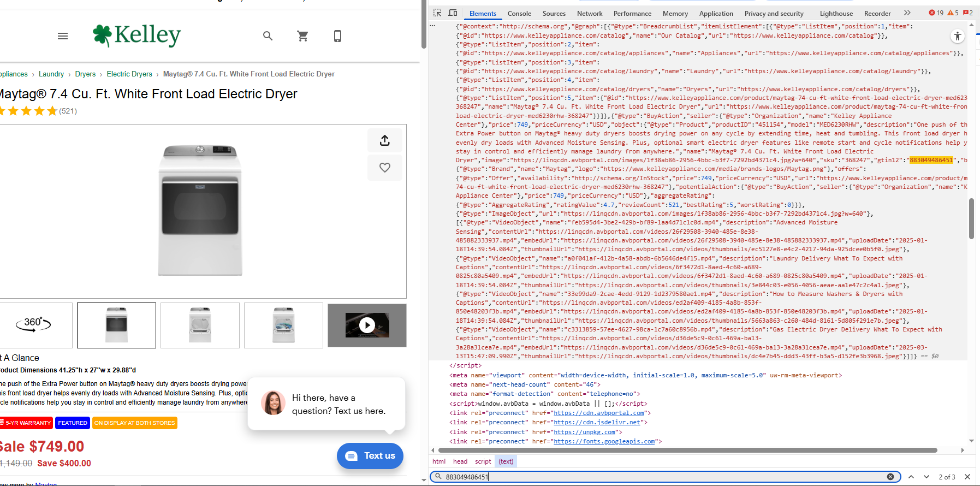This screenshot has width=980, height=486.
Task: Click the Sale $749.00 price
Action: point(41,447)
